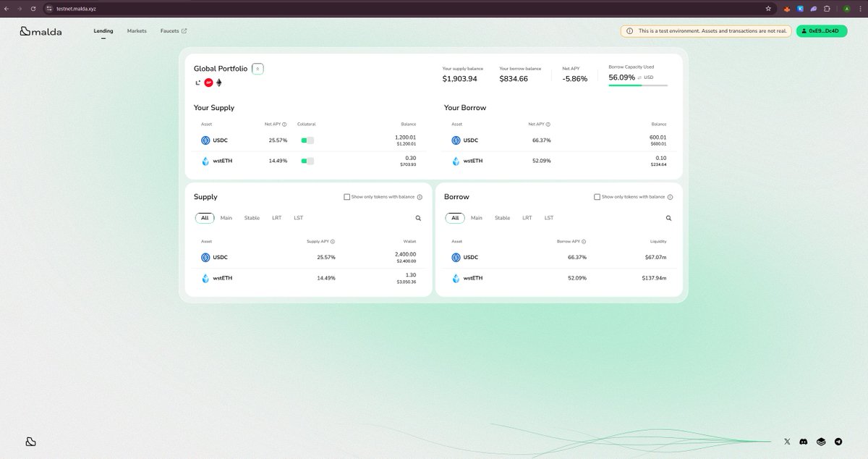Click the $1,903.94 supply balance value
The image size is (868, 459).
[x=460, y=79]
